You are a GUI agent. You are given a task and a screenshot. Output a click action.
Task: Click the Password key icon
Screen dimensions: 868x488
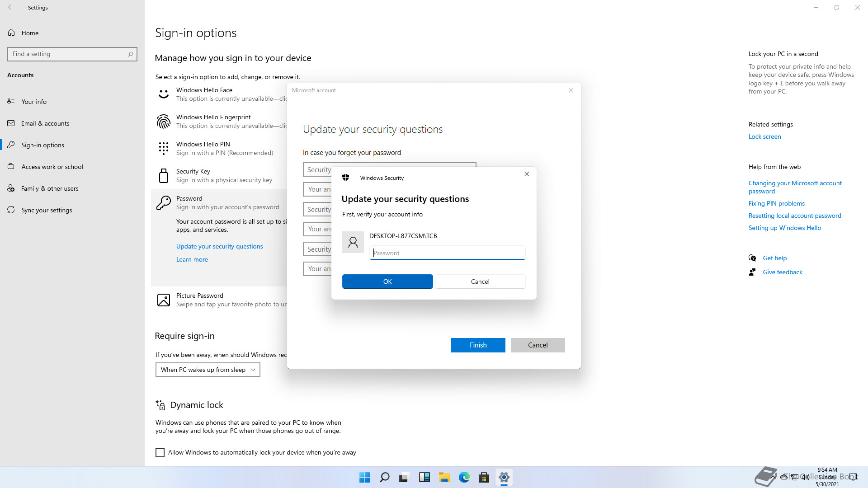pos(163,203)
